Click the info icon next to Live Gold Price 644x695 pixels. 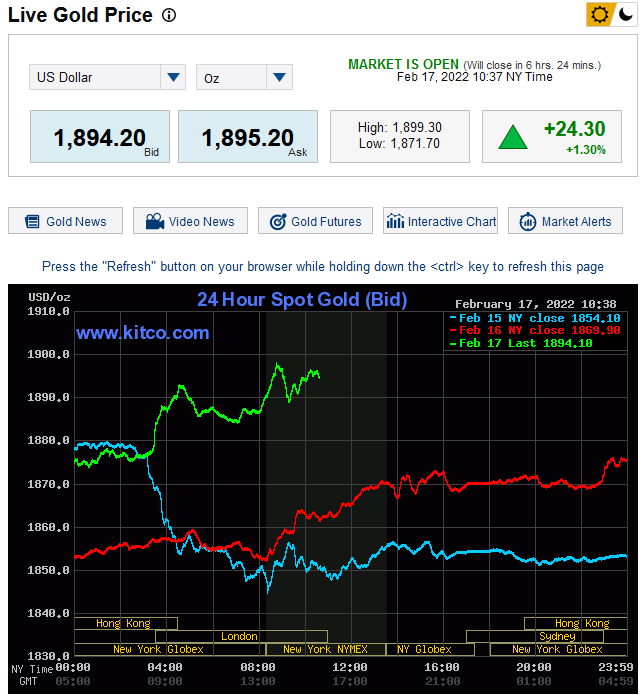coord(169,16)
